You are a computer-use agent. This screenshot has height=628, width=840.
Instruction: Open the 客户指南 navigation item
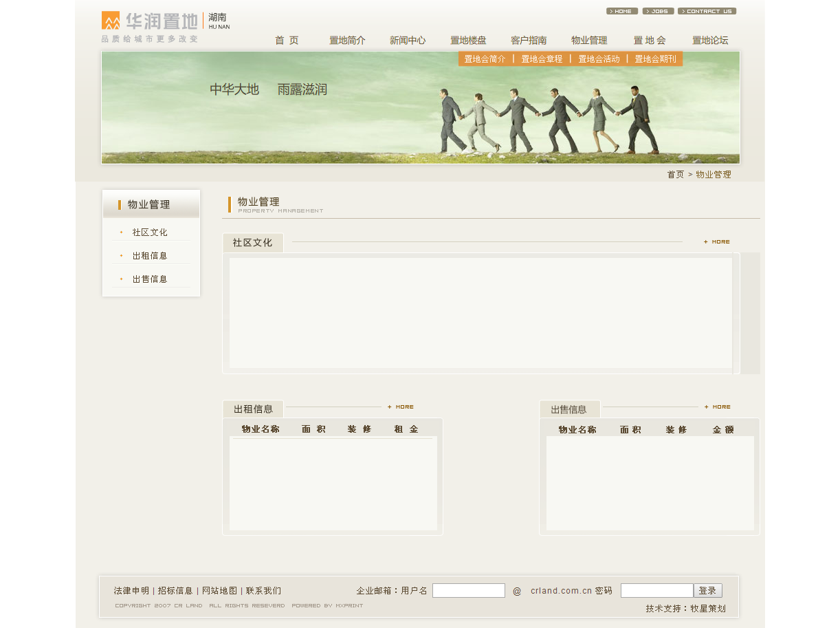(529, 40)
